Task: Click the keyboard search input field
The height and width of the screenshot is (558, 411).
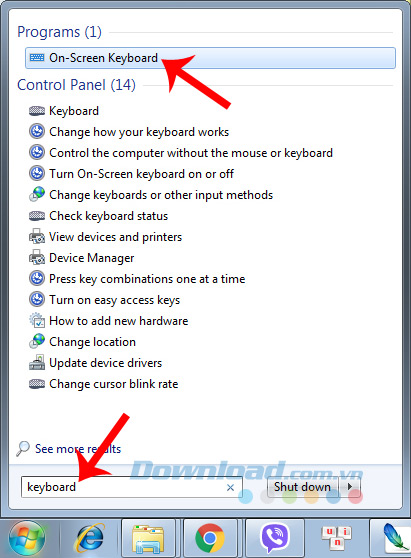Action: (132, 487)
